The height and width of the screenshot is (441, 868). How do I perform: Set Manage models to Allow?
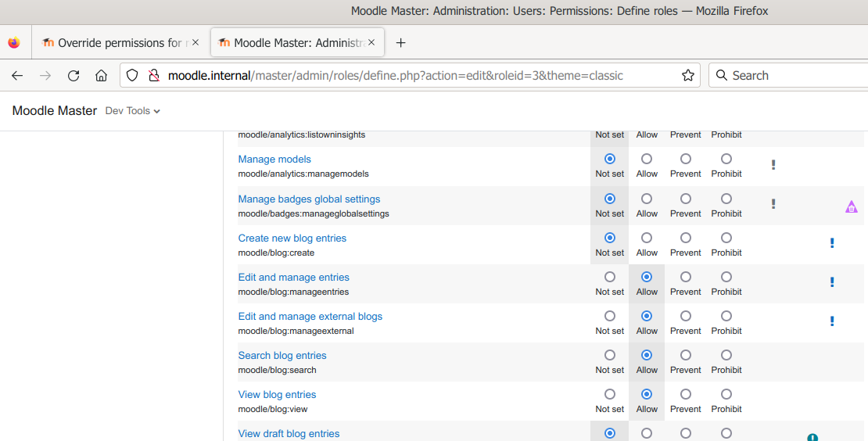tap(647, 159)
